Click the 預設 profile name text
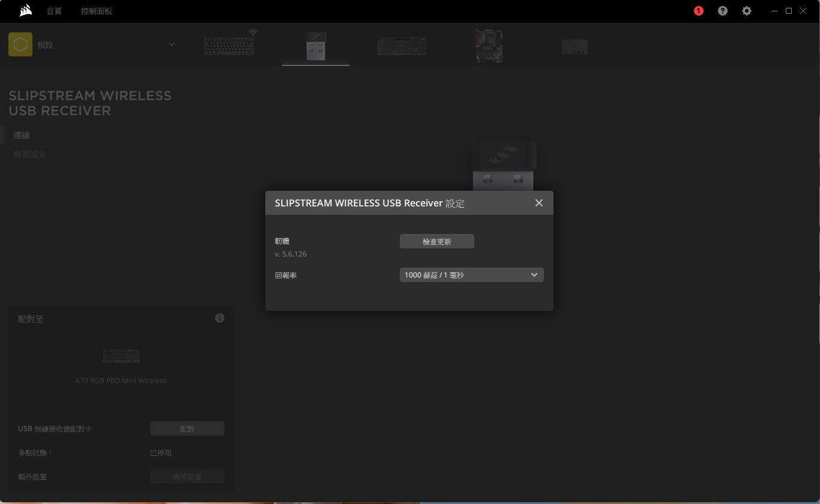Viewport: 820px width, 504px height. [45, 45]
